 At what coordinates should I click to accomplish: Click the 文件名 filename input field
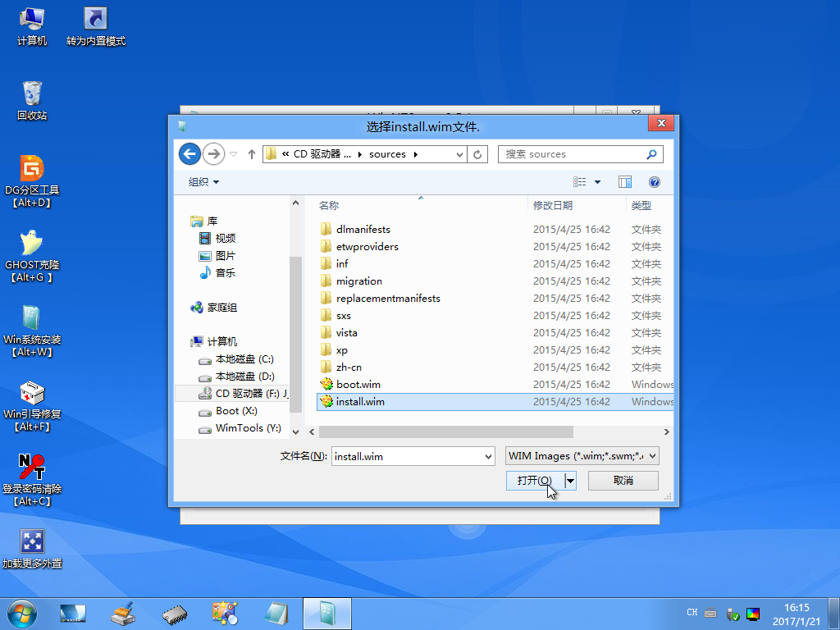coord(407,456)
